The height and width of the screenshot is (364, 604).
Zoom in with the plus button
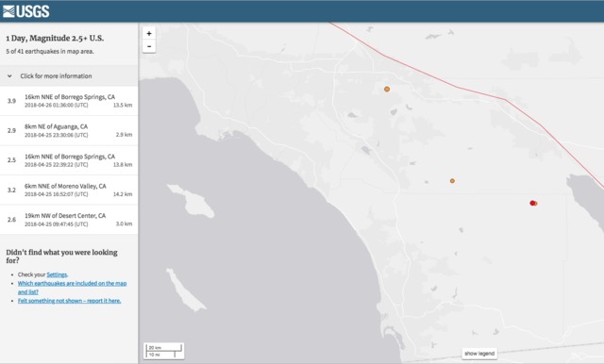[149, 33]
